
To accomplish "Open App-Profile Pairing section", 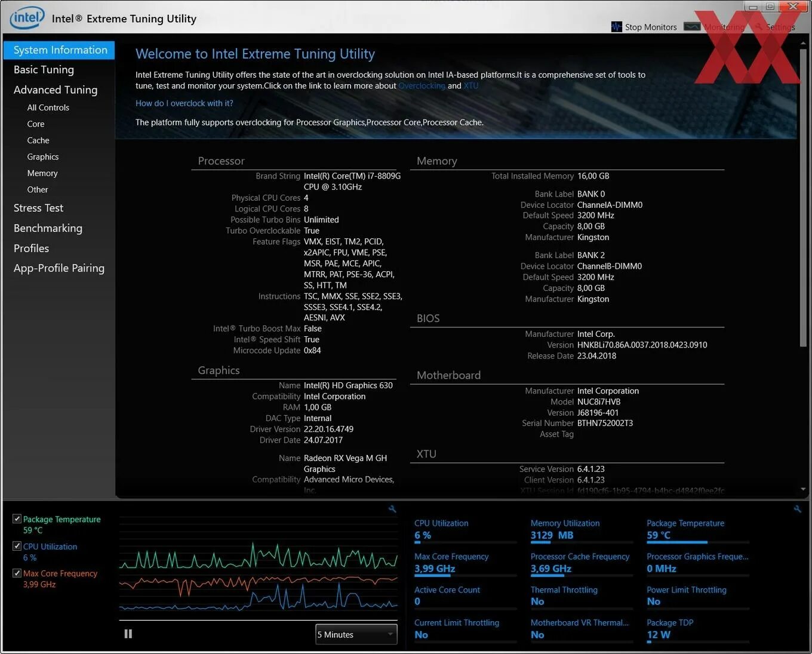I will coord(59,268).
